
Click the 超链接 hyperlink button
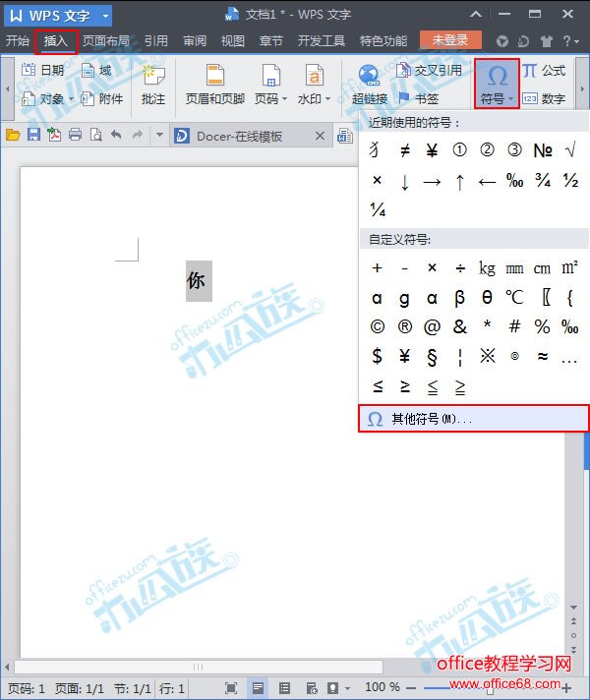point(370,85)
